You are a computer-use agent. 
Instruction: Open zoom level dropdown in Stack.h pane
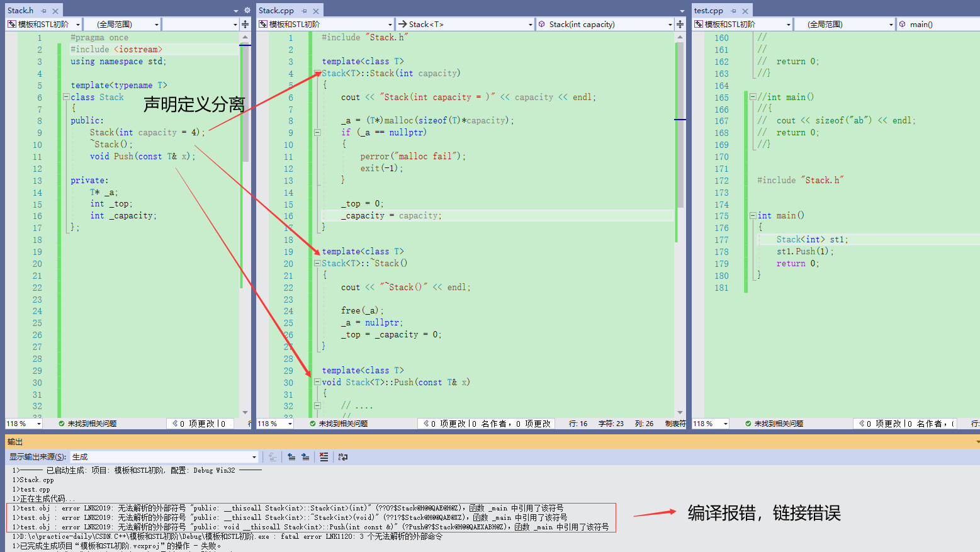point(38,424)
